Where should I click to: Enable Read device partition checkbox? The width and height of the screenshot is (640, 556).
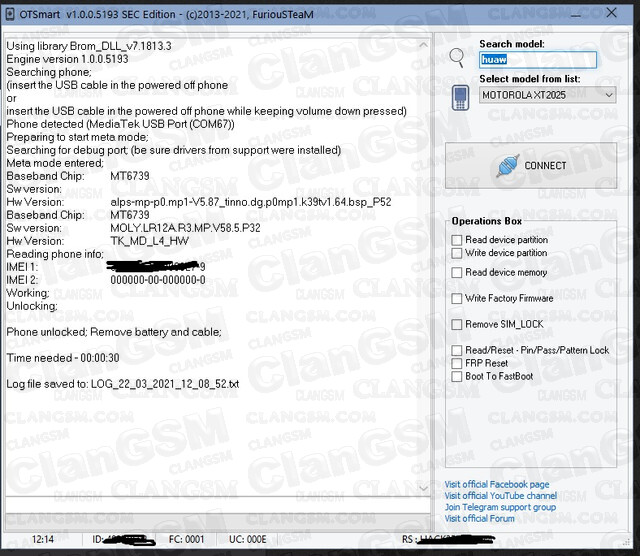point(457,240)
